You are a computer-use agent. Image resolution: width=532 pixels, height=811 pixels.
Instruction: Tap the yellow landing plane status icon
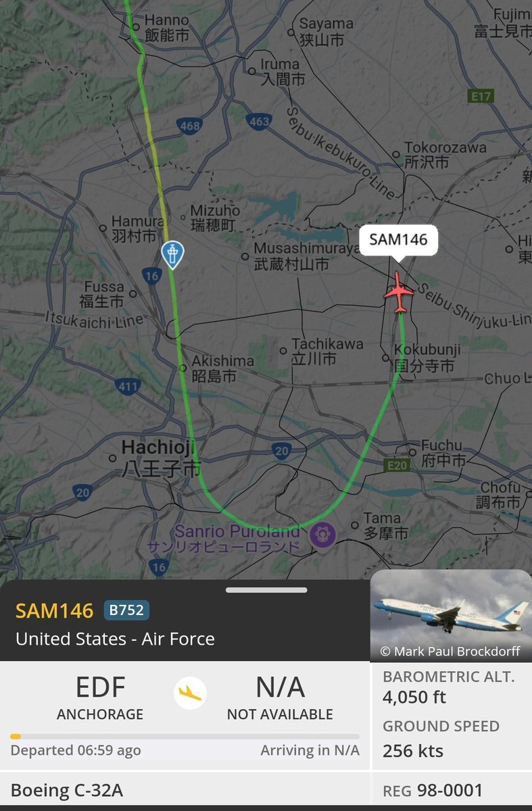tap(190, 693)
